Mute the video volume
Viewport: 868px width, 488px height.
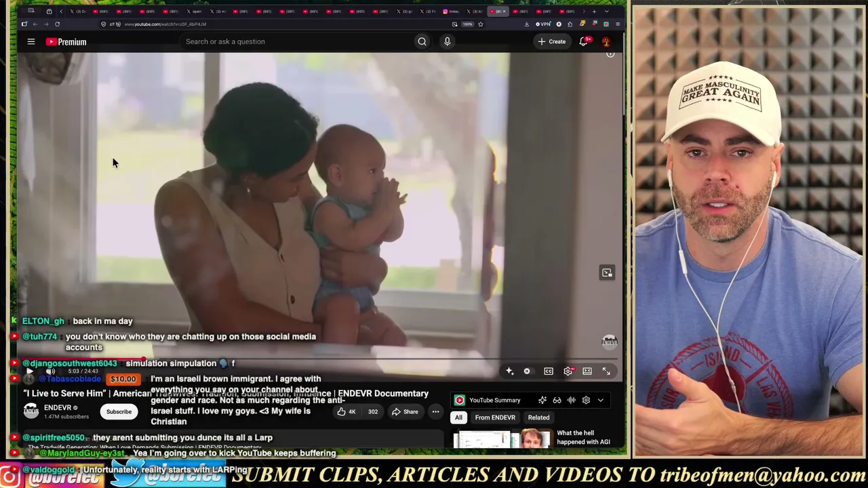[x=50, y=371]
